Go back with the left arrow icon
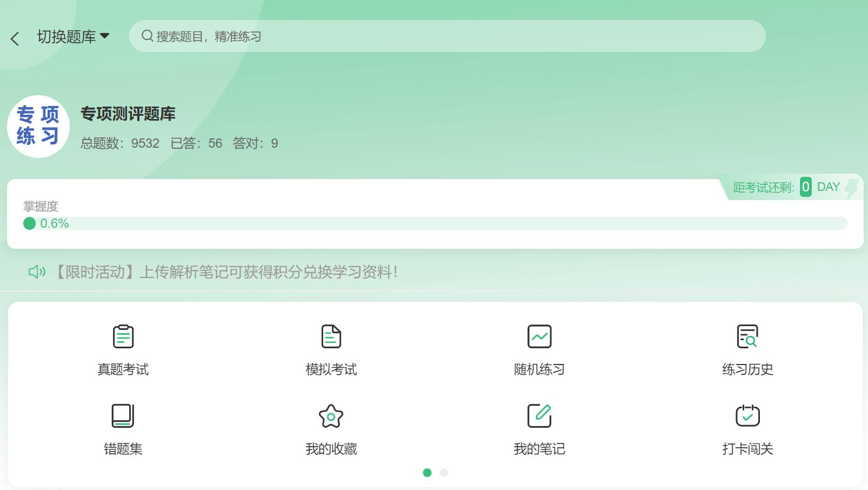Viewport: 868px width, 490px height. pyautogui.click(x=15, y=38)
